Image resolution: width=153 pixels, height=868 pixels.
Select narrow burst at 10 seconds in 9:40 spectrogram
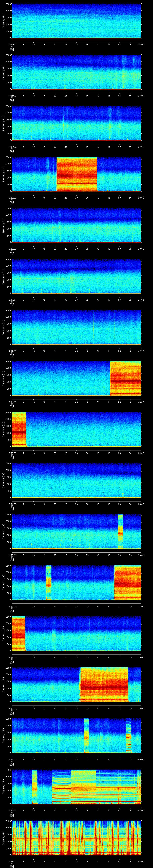pos(35,786)
